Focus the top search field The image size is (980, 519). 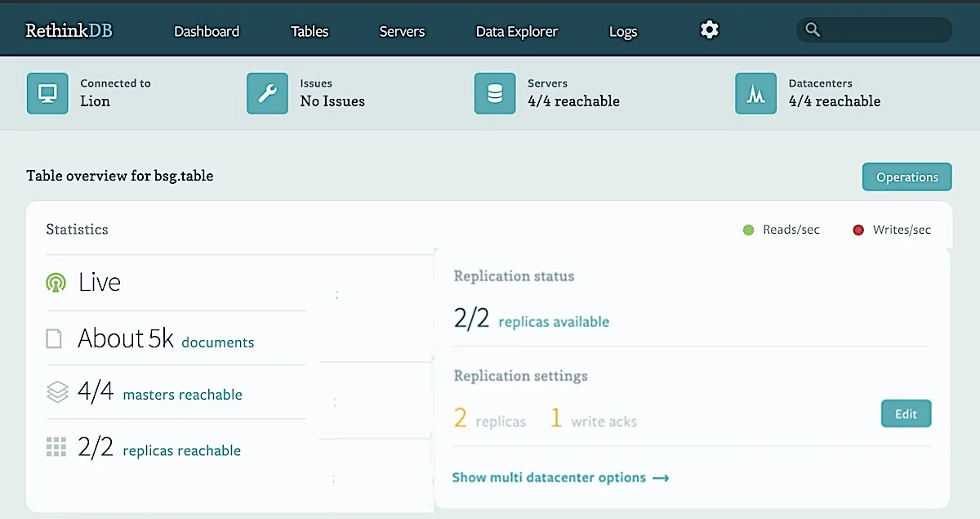click(875, 30)
